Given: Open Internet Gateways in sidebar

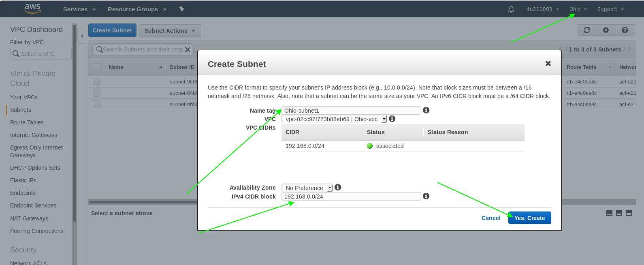Looking at the screenshot, I should [x=34, y=135].
